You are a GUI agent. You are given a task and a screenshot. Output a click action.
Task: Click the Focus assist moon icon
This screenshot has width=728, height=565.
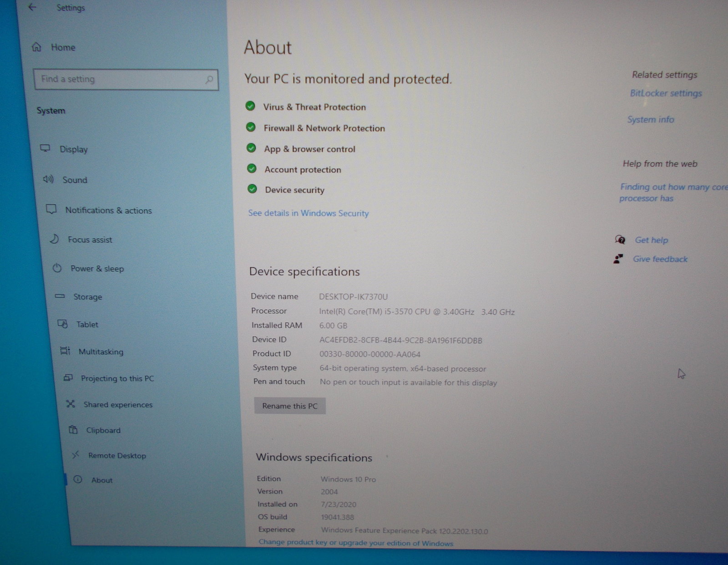54,239
